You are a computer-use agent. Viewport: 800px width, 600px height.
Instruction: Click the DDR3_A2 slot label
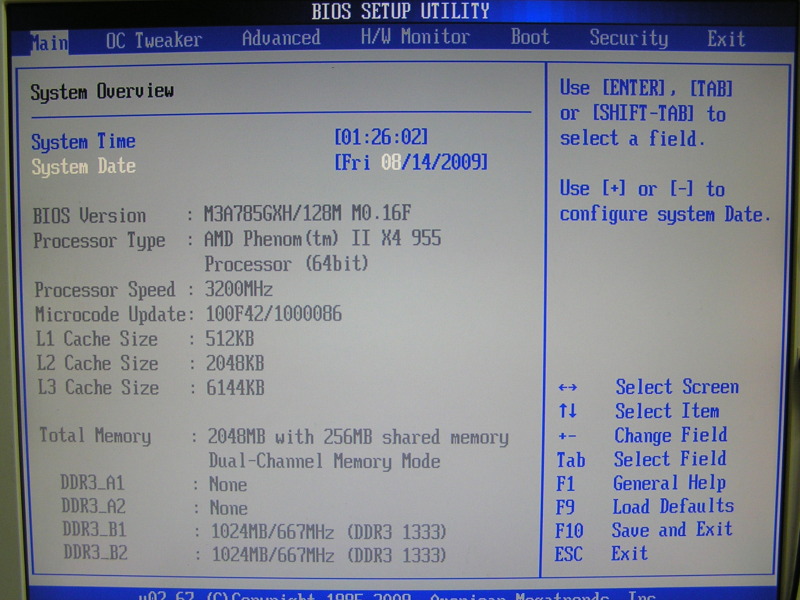[94, 506]
